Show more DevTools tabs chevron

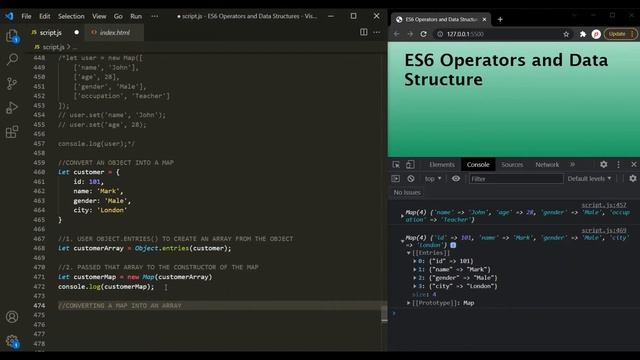(x=572, y=164)
